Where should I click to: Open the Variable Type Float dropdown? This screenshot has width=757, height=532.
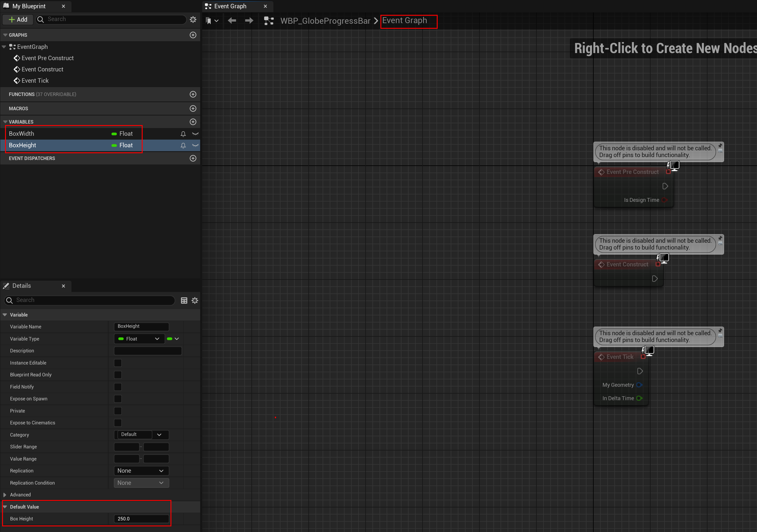(139, 339)
